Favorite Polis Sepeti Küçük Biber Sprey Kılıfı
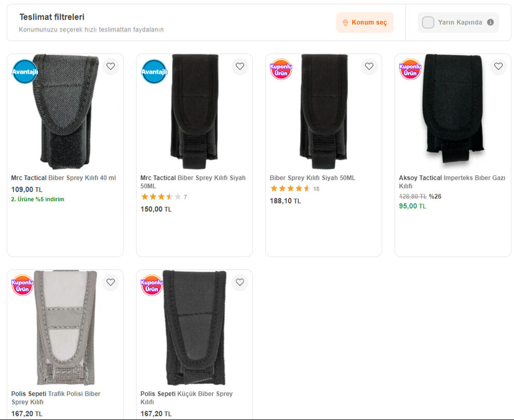514x420 pixels. tap(239, 283)
